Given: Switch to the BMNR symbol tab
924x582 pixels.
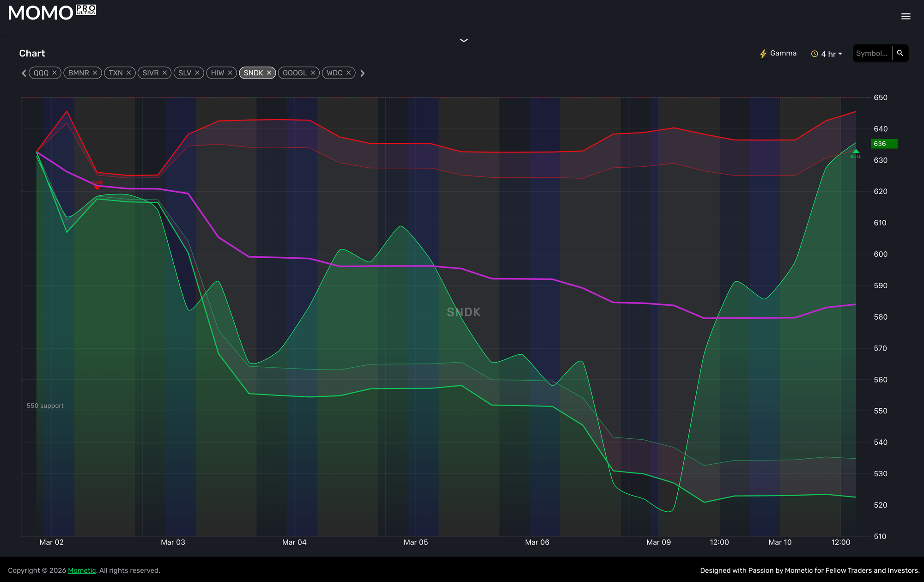Looking at the screenshot, I should point(79,73).
